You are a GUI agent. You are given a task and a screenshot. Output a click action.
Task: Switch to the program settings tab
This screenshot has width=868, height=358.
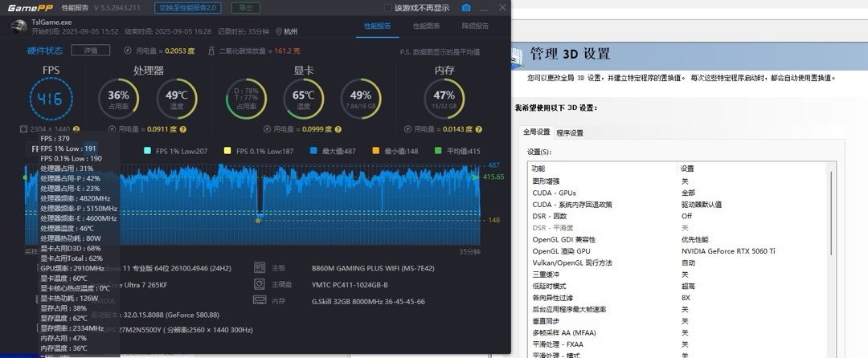(x=570, y=132)
